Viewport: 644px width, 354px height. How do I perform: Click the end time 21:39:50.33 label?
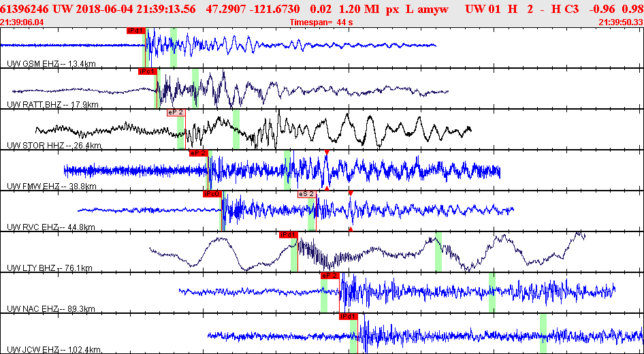pos(622,22)
